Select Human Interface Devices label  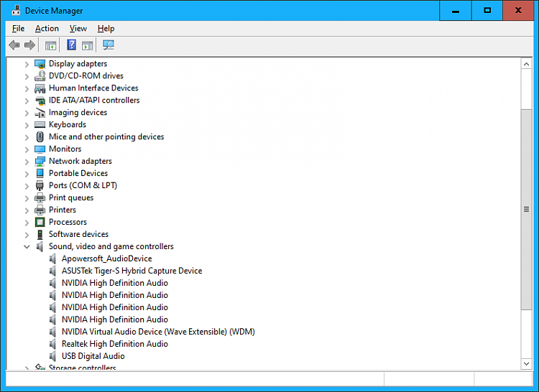click(93, 88)
